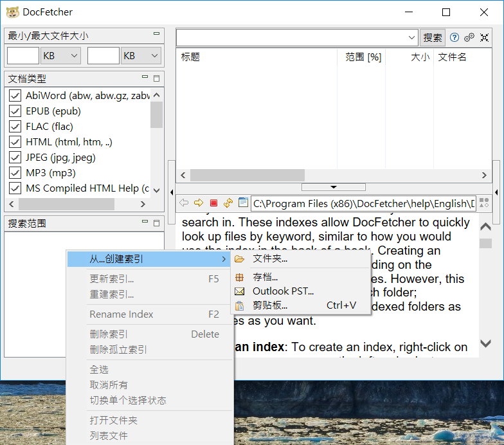
Task: Maximize the search scope panel
Action: [x=156, y=223]
